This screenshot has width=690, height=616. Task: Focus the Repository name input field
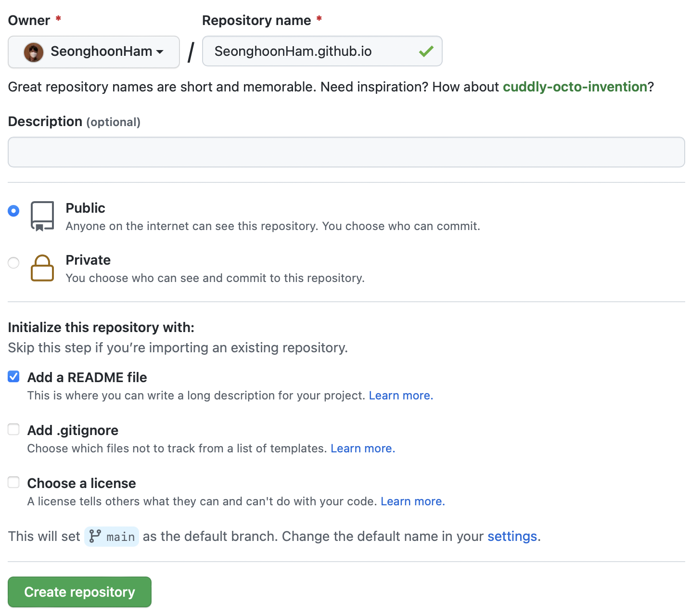click(308, 51)
